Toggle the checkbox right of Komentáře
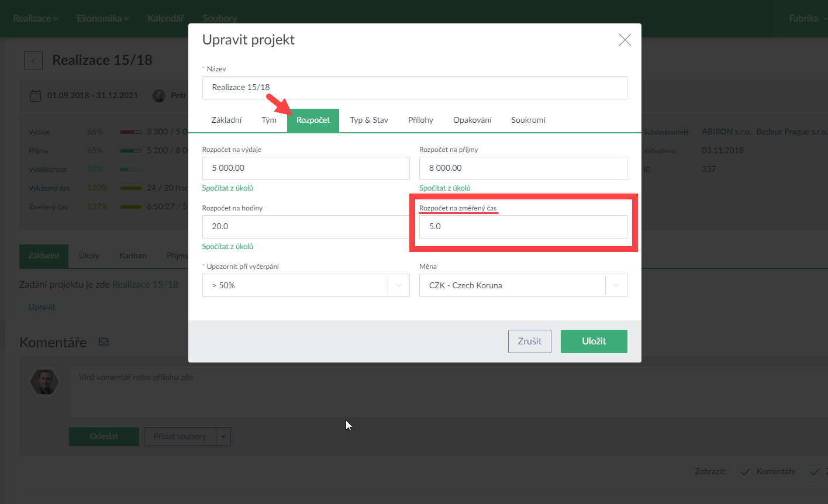Viewport: 828px width, 504px height. [814, 471]
